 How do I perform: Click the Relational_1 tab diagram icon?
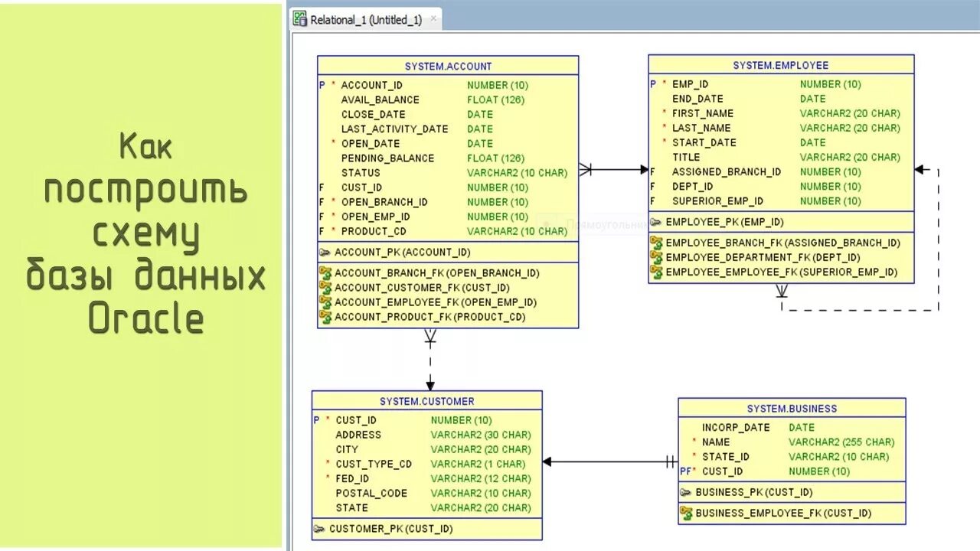(x=300, y=19)
